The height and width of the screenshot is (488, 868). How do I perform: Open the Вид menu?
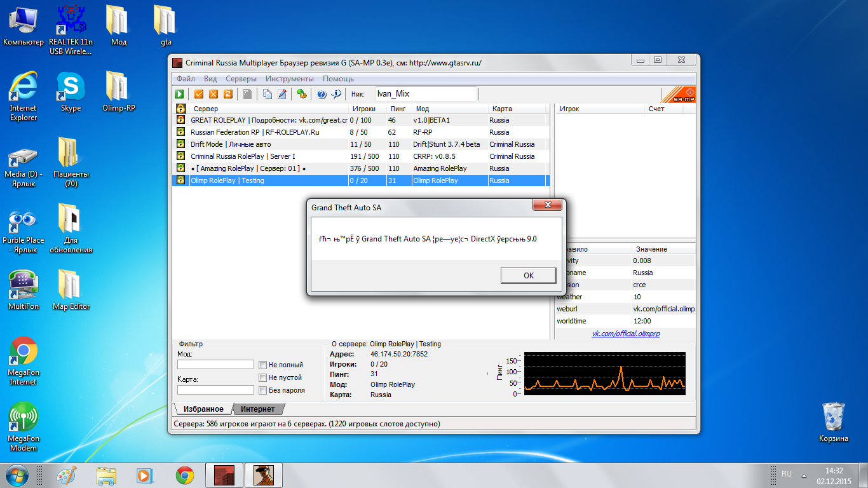(x=210, y=79)
